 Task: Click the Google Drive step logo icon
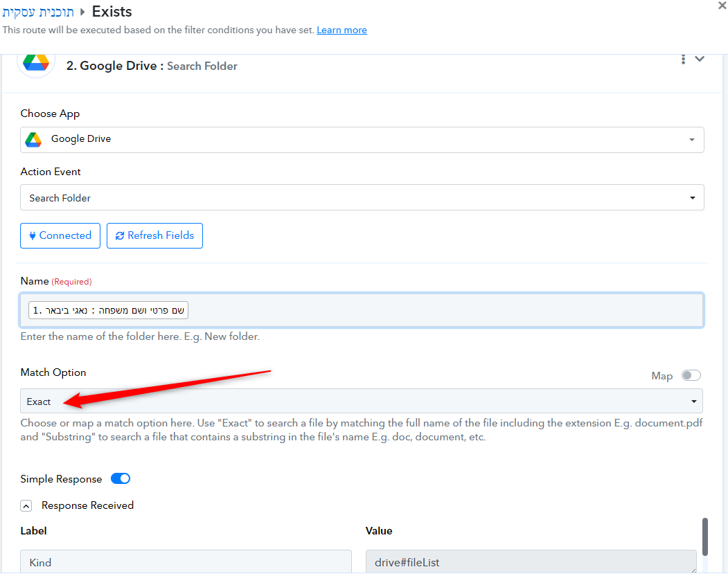tap(36, 63)
